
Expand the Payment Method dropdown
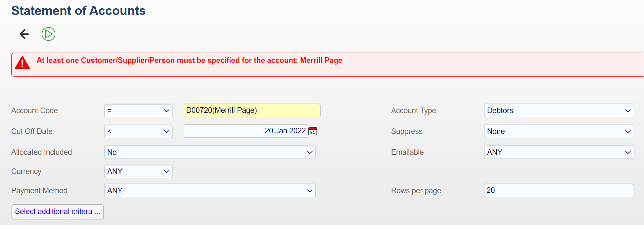[x=209, y=191]
